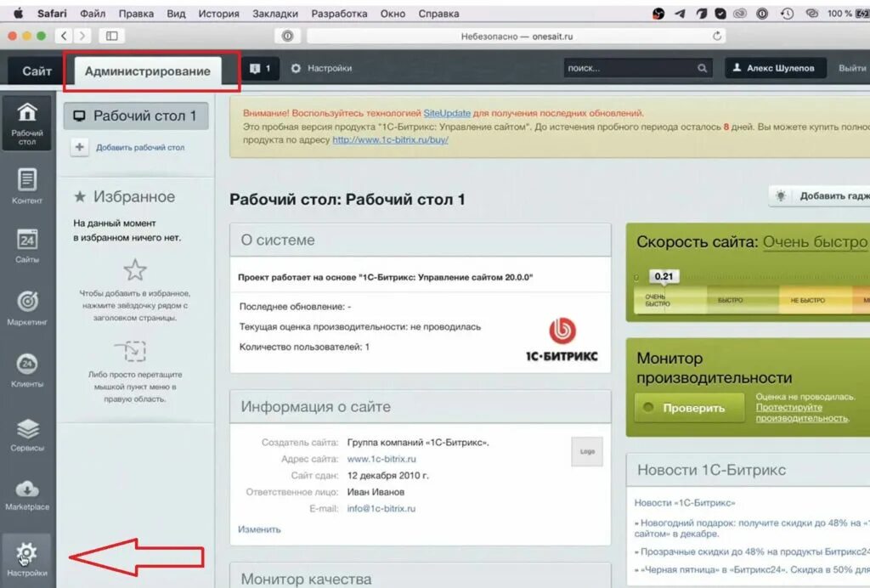
Task: Switch to the Администрирование tab
Action: 148,71
